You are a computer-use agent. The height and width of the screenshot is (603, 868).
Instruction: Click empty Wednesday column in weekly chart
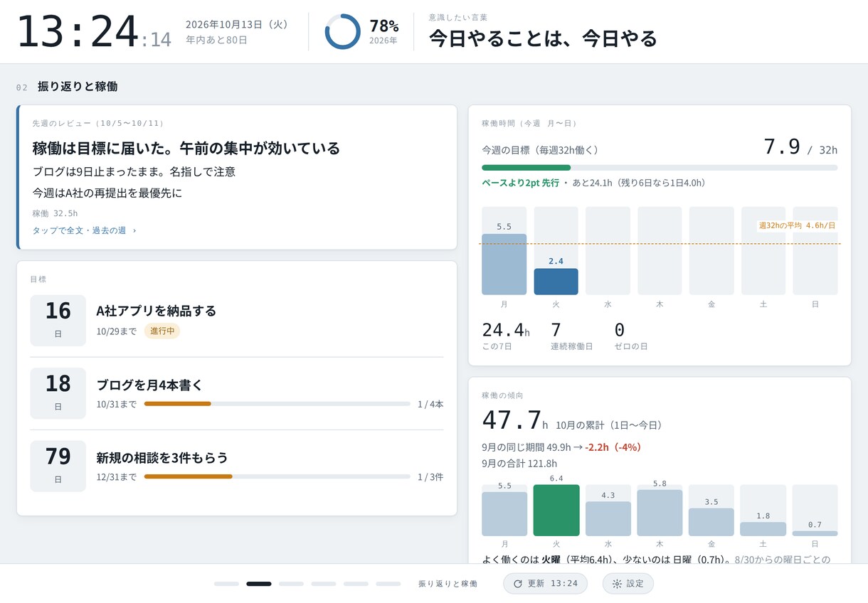[608, 251]
